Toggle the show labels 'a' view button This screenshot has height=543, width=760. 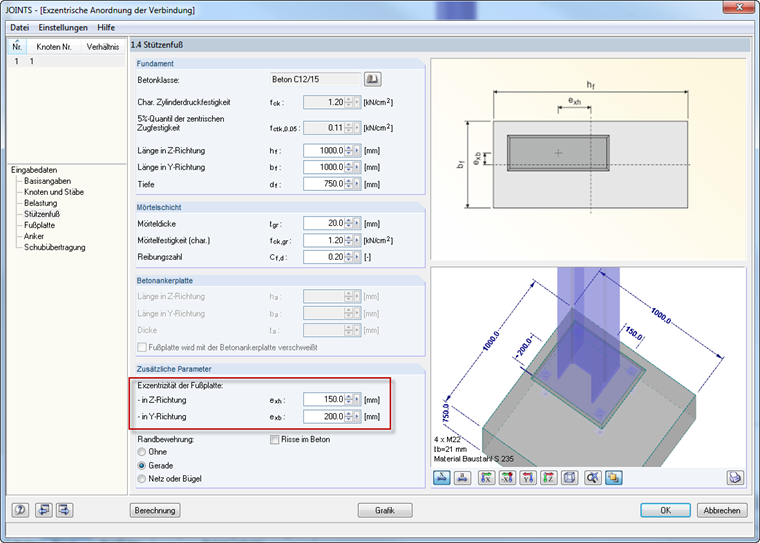[462, 478]
